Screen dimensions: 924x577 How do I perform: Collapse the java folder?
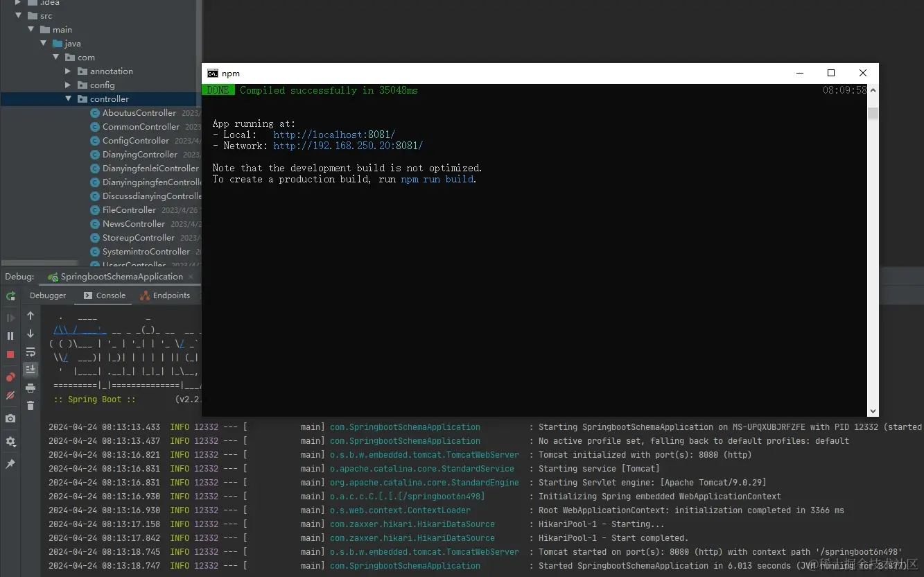coord(44,43)
